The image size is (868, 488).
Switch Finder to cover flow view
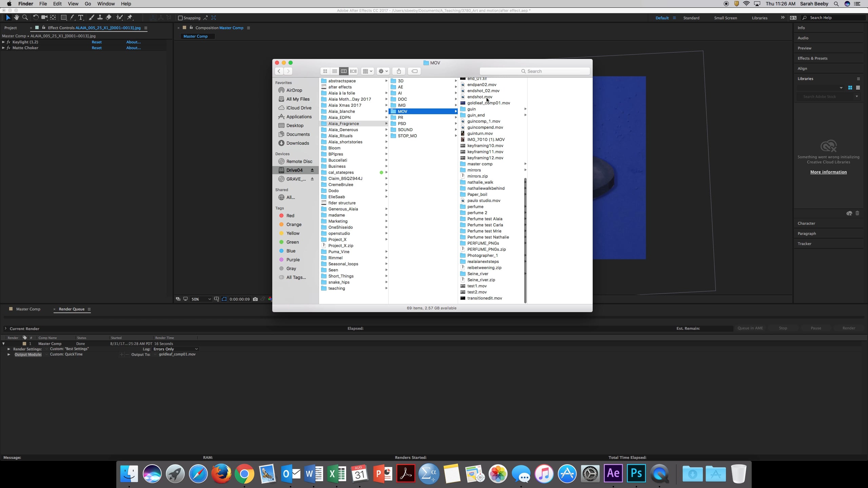click(x=353, y=71)
